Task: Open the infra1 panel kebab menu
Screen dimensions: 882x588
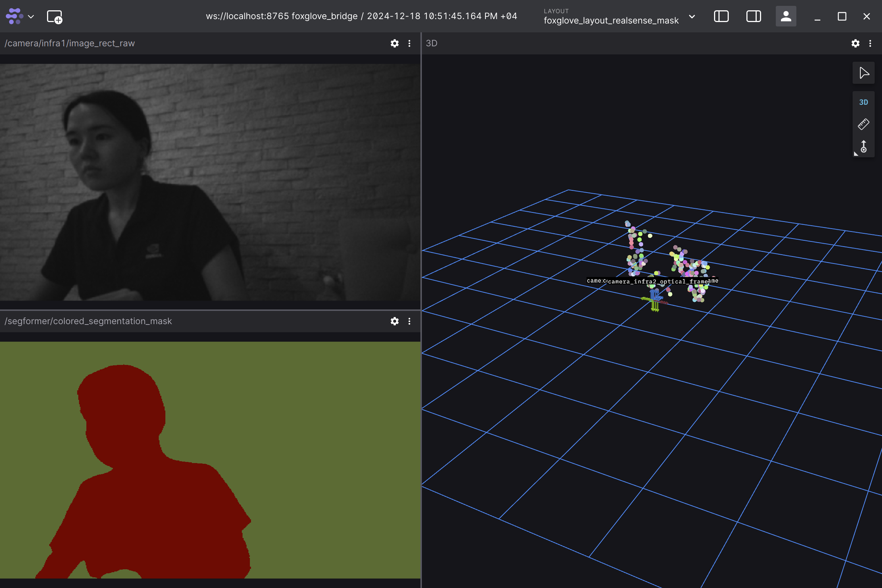Action: tap(409, 43)
